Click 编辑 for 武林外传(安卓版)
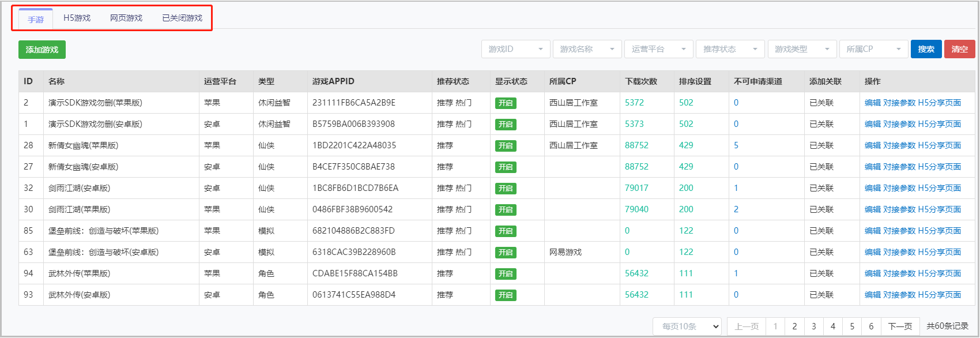This screenshot has height=338, width=980. pyautogui.click(x=873, y=295)
